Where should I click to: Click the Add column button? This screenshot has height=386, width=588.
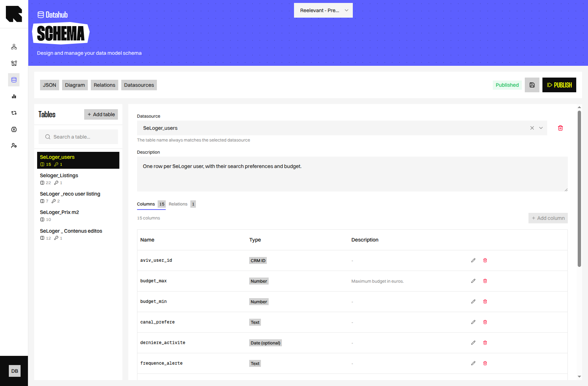click(548, 218)
